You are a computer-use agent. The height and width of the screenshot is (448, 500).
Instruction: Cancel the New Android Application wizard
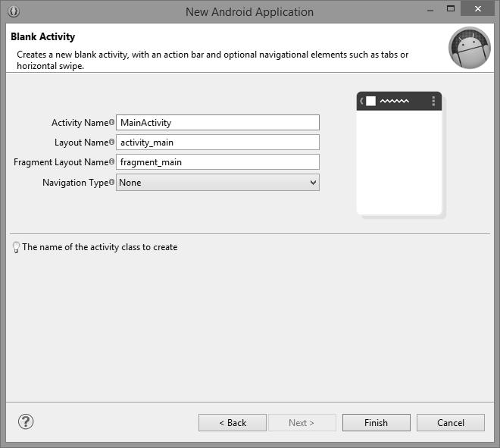[451, 423]
